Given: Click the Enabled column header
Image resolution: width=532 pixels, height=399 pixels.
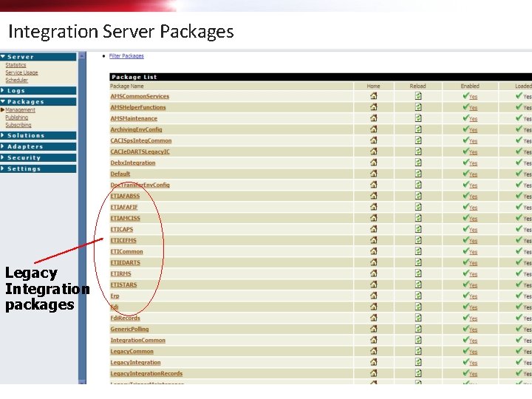Looking at the screenshot, I should click(x=470, y=86).
